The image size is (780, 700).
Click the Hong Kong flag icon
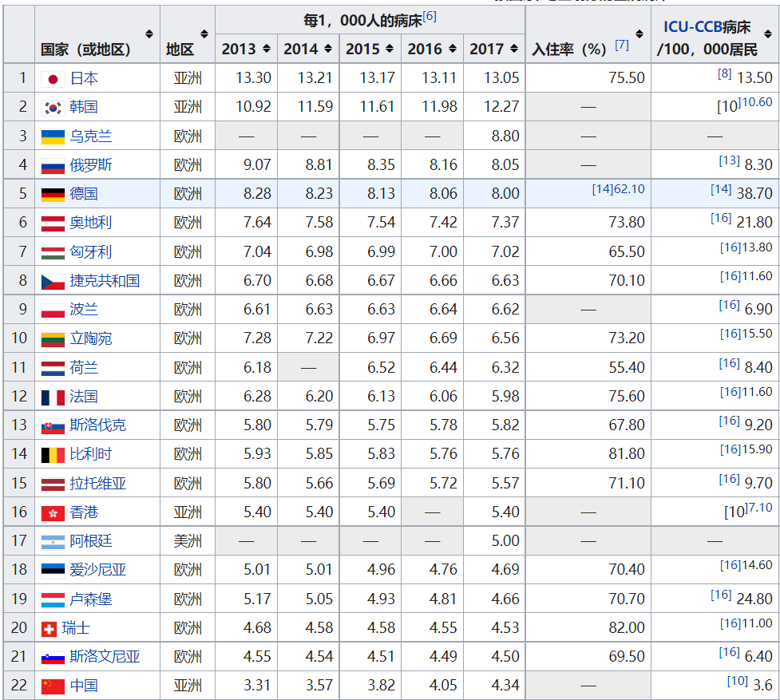[x=53, y=513]
